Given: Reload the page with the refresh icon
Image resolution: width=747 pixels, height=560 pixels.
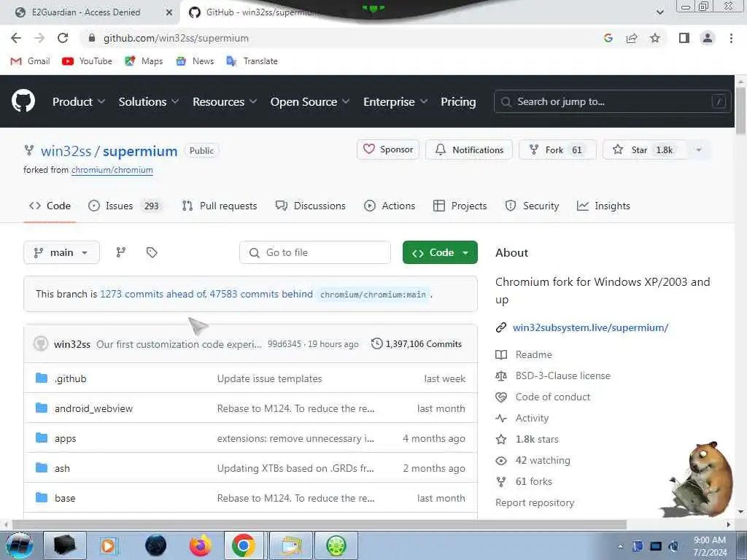Looking at the screenshot, I should click(63, 38).
